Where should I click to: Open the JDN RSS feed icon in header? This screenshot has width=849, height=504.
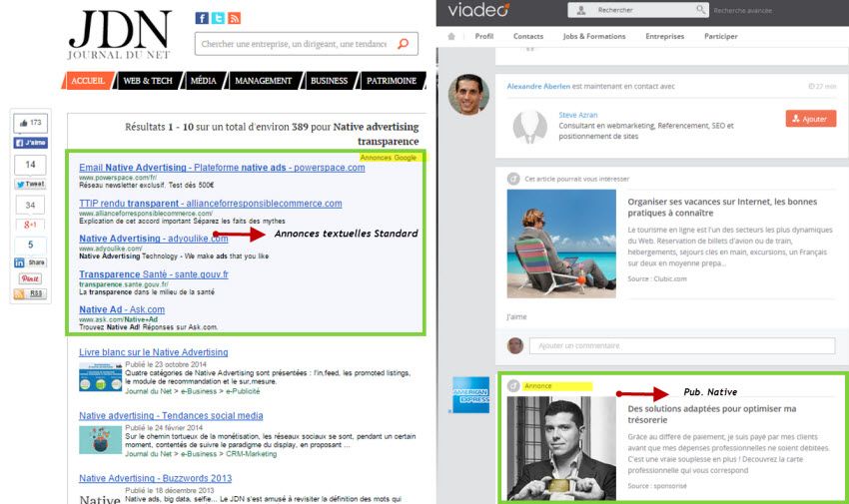coord(234,18)
